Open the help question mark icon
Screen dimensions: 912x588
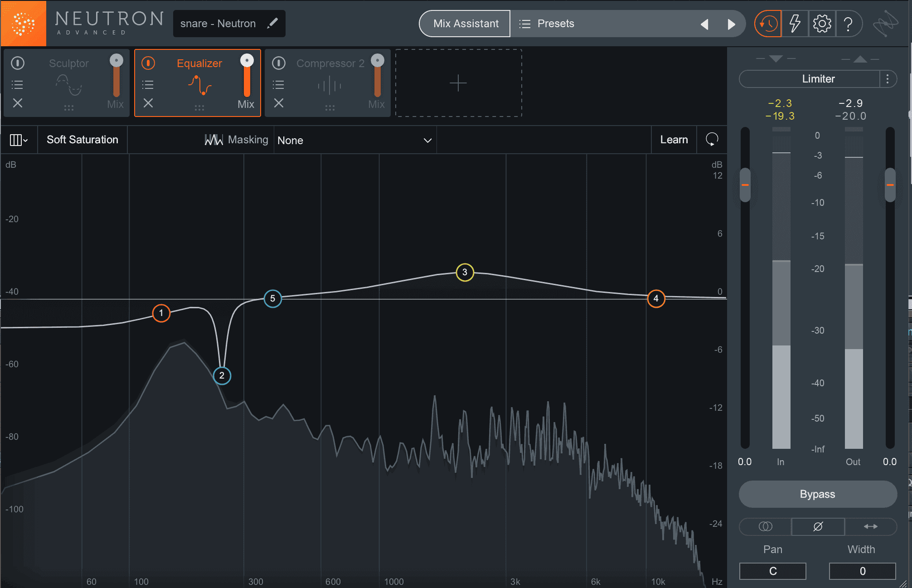(848, 24)
